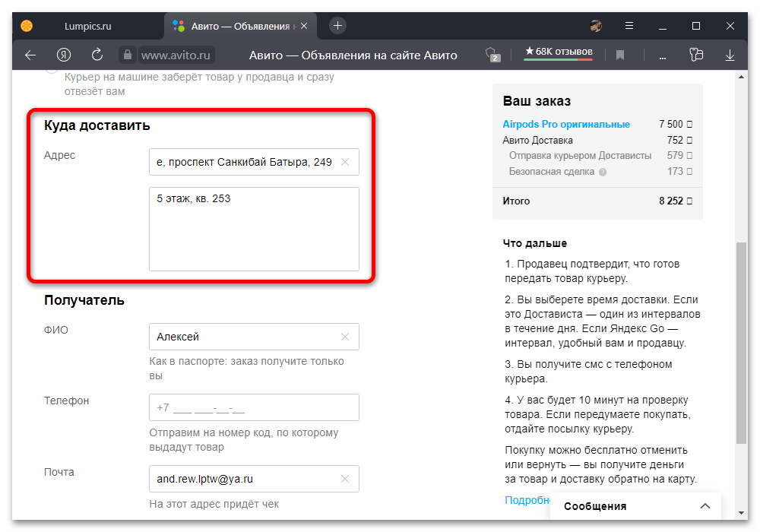Image resolution: width=760 pixels, height=532 pixels.
Task: Click the Итого total 8 252
Action: pos(676,201)
